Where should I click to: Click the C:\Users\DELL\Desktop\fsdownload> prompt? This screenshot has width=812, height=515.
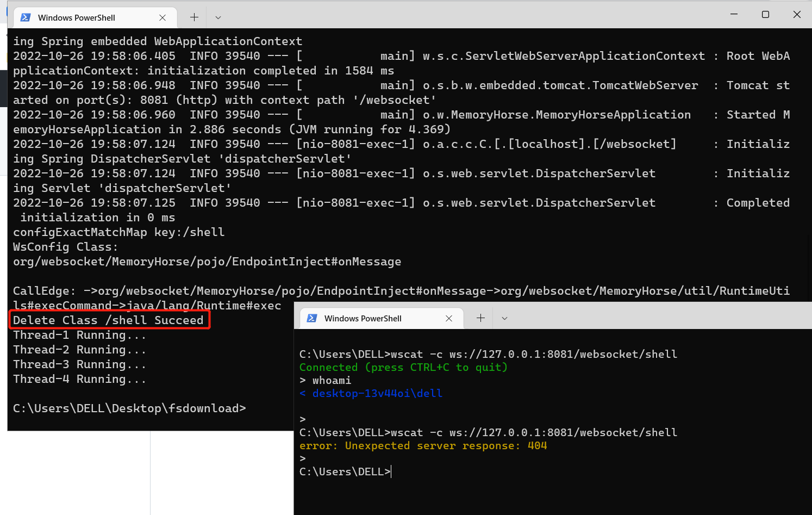(x=129, y=408)
